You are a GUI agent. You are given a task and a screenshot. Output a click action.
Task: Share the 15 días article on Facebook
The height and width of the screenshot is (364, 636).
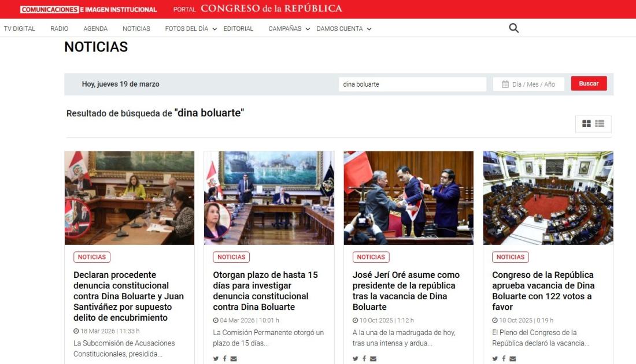[x=225, y=359]
